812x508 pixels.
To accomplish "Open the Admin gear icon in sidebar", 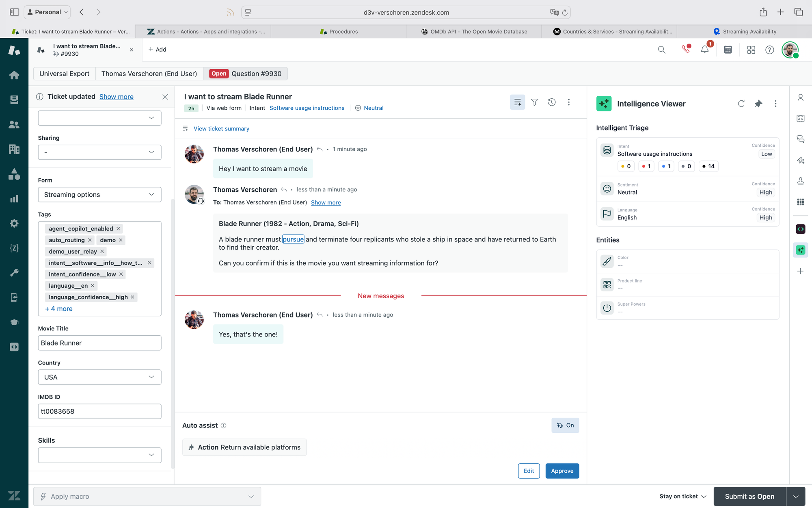I will tap(14, 224).
